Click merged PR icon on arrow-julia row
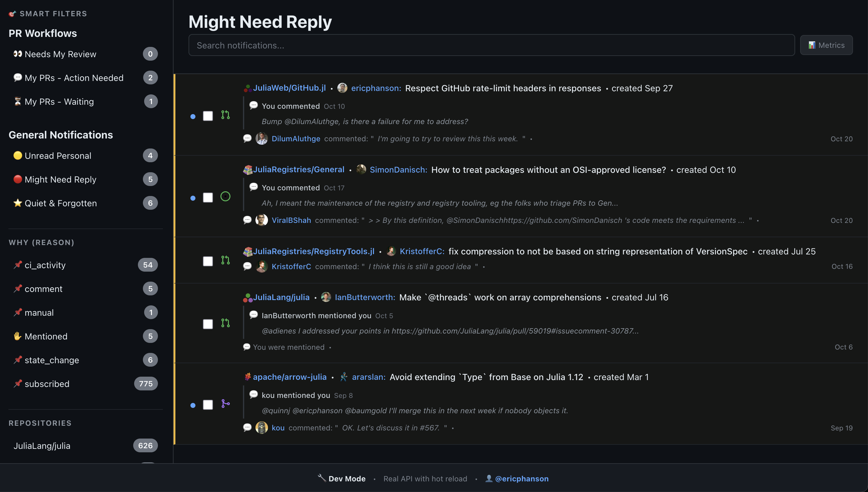 225,404
